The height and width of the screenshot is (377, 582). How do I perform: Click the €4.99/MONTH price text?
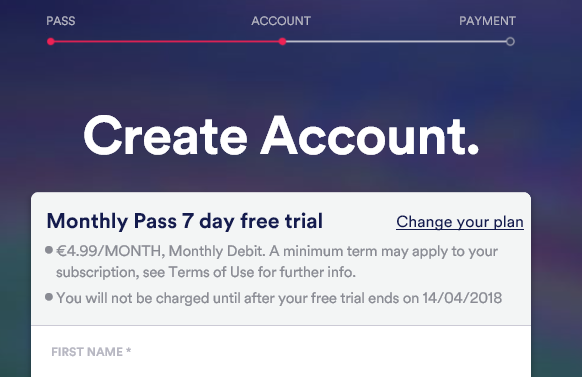coord(108,251)
